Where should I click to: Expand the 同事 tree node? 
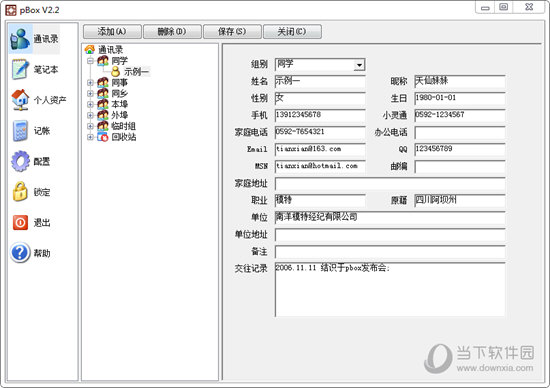pos(90,83)
